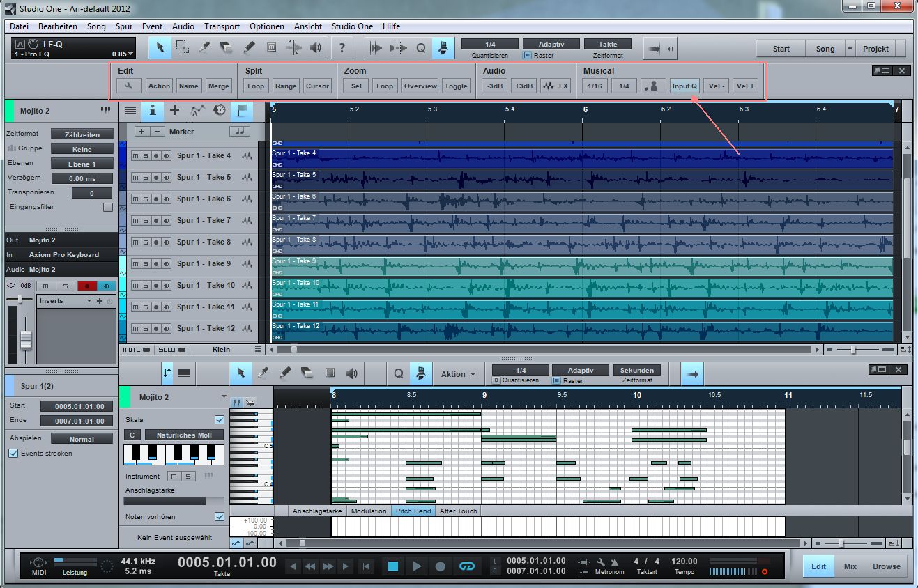Click return to zero transport button

[x=366, y=566]
